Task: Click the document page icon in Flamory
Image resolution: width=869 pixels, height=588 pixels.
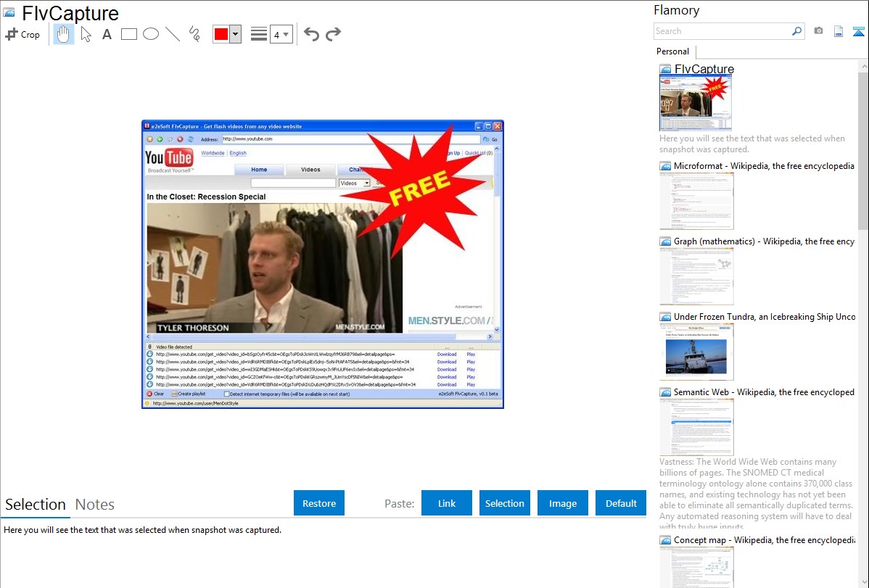Action: (839, 31)
